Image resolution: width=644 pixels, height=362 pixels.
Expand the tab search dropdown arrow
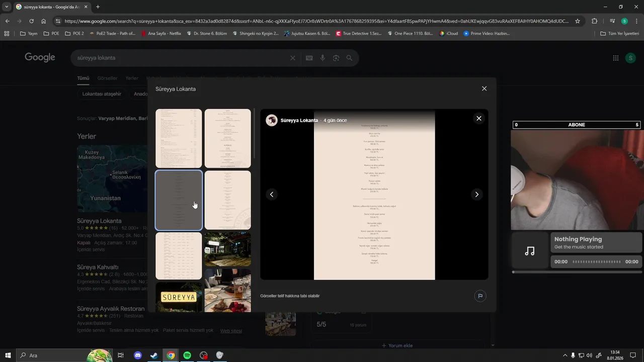point(7,7)
